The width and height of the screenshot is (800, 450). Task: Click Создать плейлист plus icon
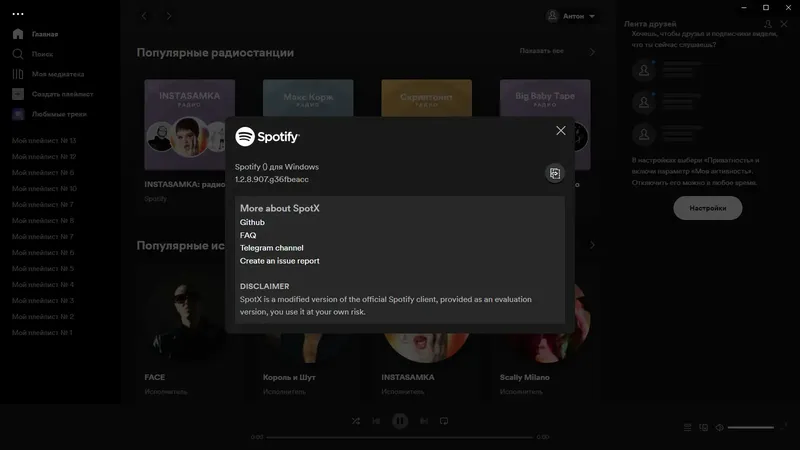(x=18, y=94)
